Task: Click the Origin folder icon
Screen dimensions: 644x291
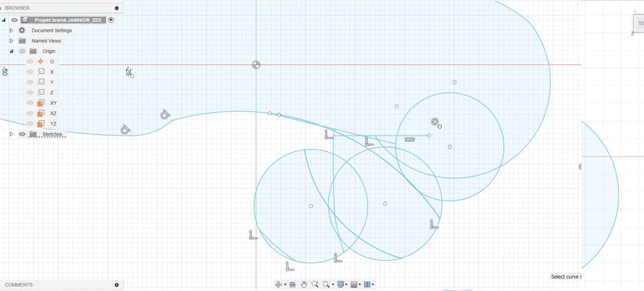Action: point(33,51)
